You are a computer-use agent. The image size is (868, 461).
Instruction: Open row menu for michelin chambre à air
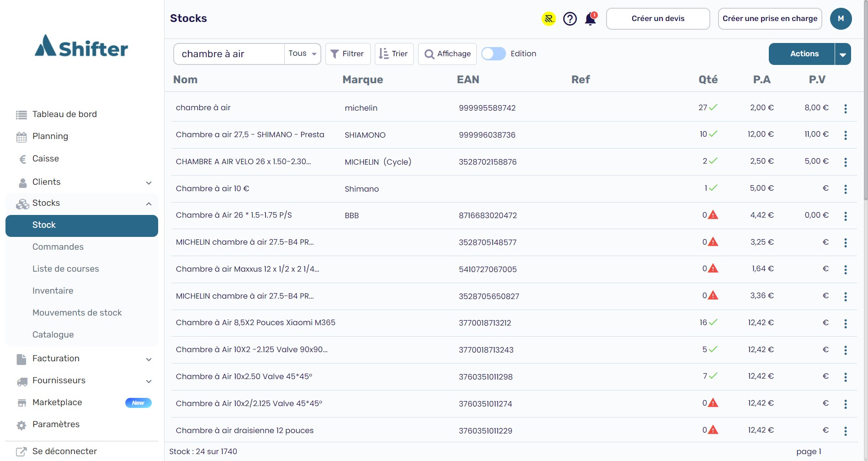pyautogui.click(x=845, y=108)
